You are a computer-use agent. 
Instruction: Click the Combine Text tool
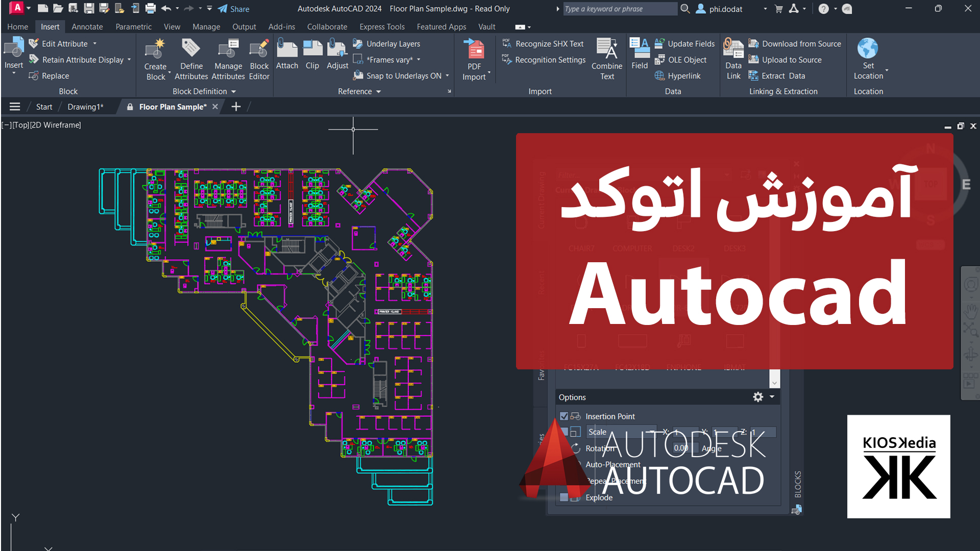(607, 59)
